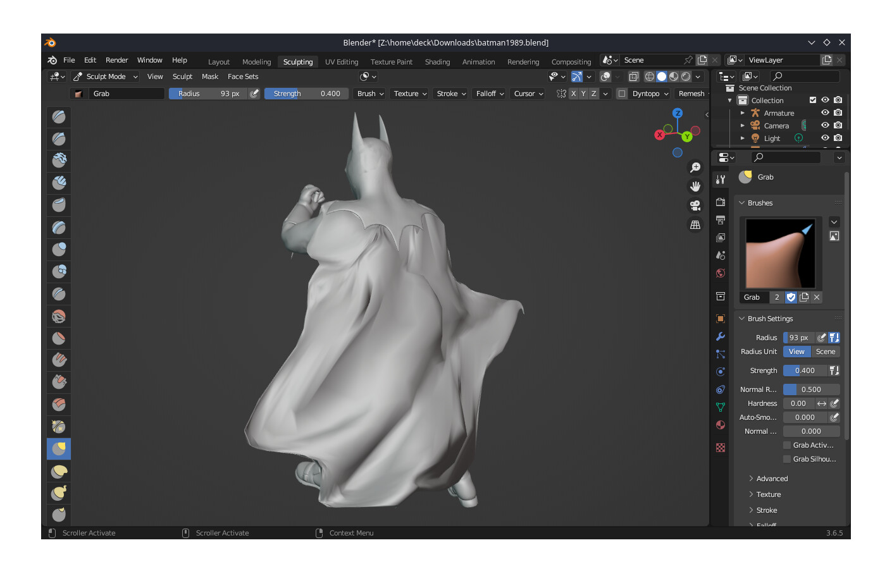
Task: Switch viewport to wireframe shading
Action: (x=650, y=77)
